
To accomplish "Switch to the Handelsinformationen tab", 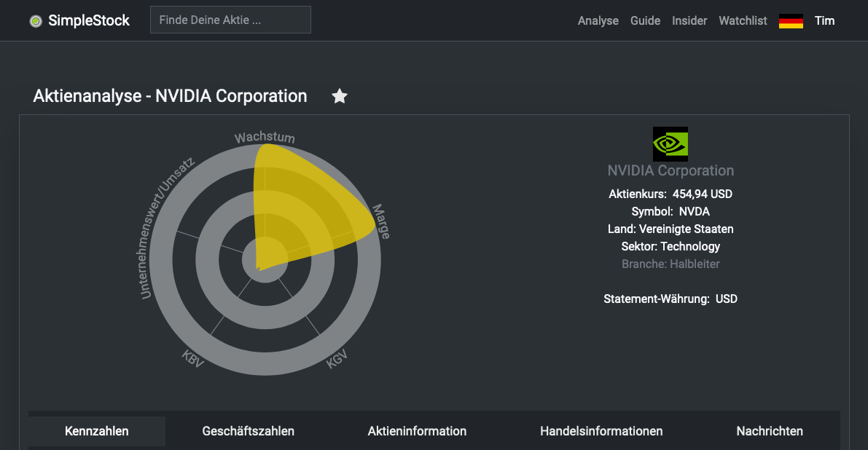I will click(601, 431).
